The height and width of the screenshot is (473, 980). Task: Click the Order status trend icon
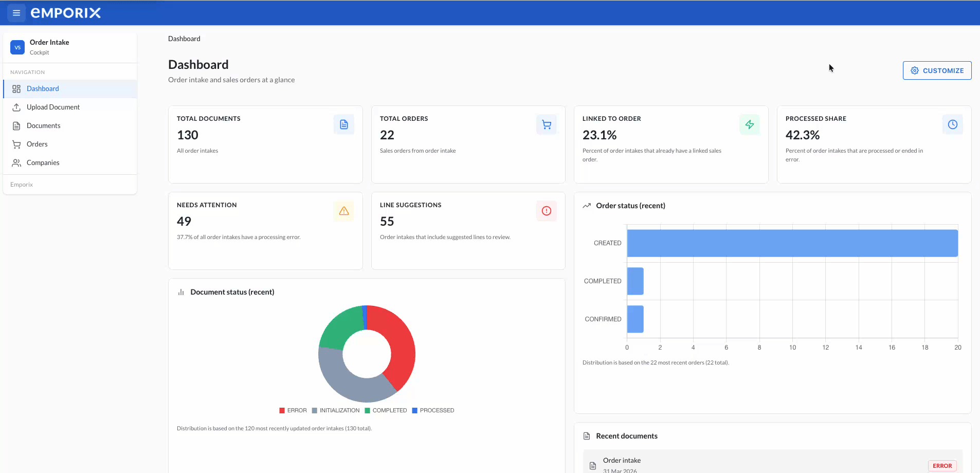(587, 206)
